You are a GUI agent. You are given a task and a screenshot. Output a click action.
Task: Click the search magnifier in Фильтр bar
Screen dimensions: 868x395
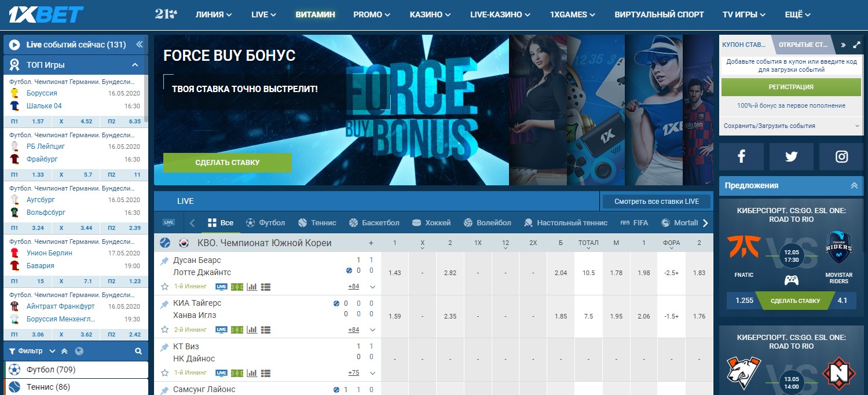pos(138,351)
